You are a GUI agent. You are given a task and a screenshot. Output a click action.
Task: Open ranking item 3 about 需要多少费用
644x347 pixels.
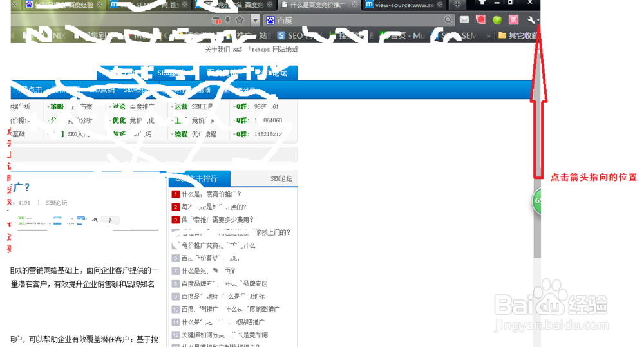point(218,220)
